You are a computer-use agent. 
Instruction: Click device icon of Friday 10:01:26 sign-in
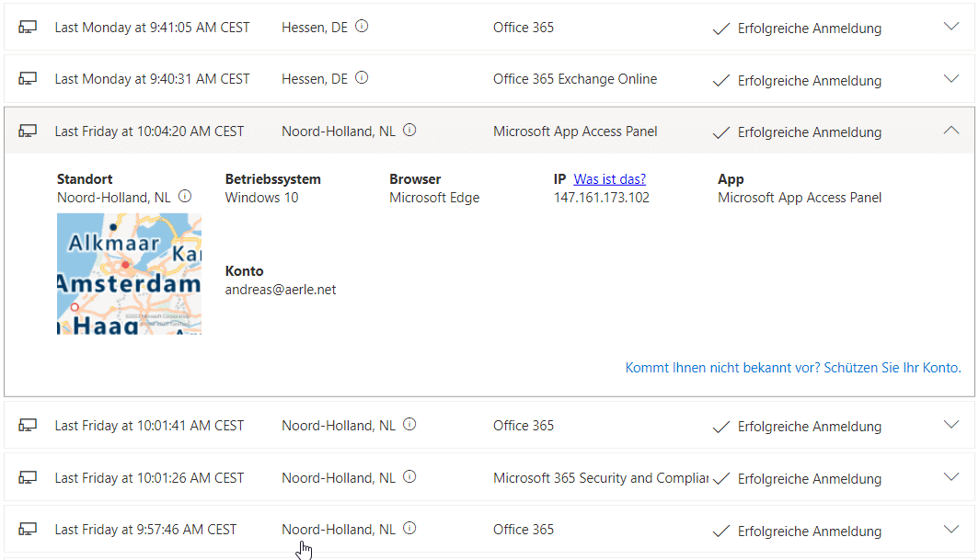(28, 477)
